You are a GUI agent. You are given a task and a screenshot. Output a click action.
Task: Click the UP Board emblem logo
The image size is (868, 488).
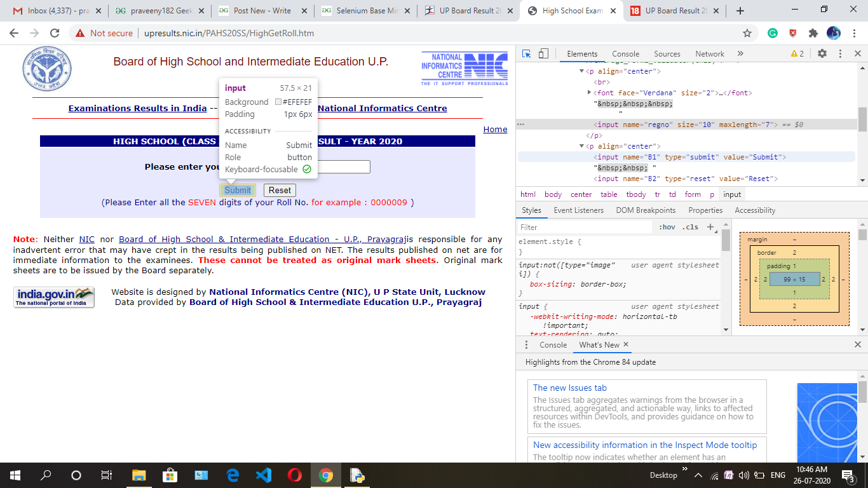(x=47, y=69)
